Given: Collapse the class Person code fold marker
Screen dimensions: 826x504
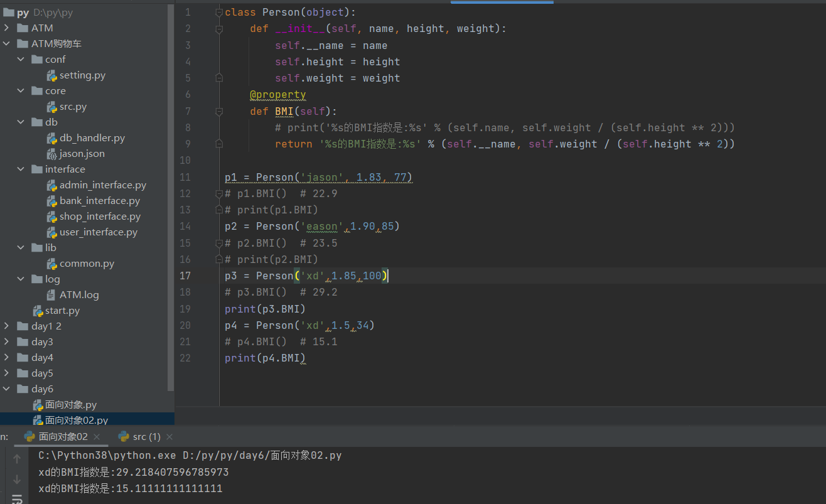Looking at the screenshot, I should [219, 13].
